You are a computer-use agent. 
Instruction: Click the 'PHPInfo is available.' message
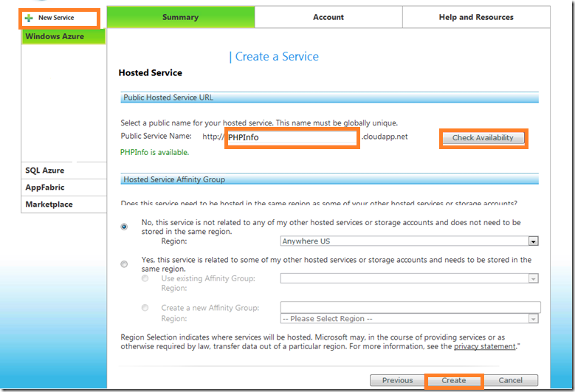pos(155,152)
